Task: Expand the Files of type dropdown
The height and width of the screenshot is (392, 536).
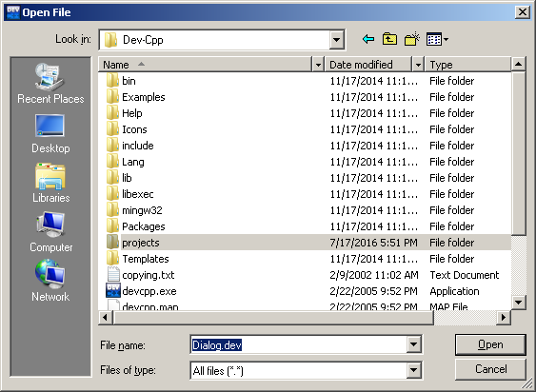Action: coord(413,370)
